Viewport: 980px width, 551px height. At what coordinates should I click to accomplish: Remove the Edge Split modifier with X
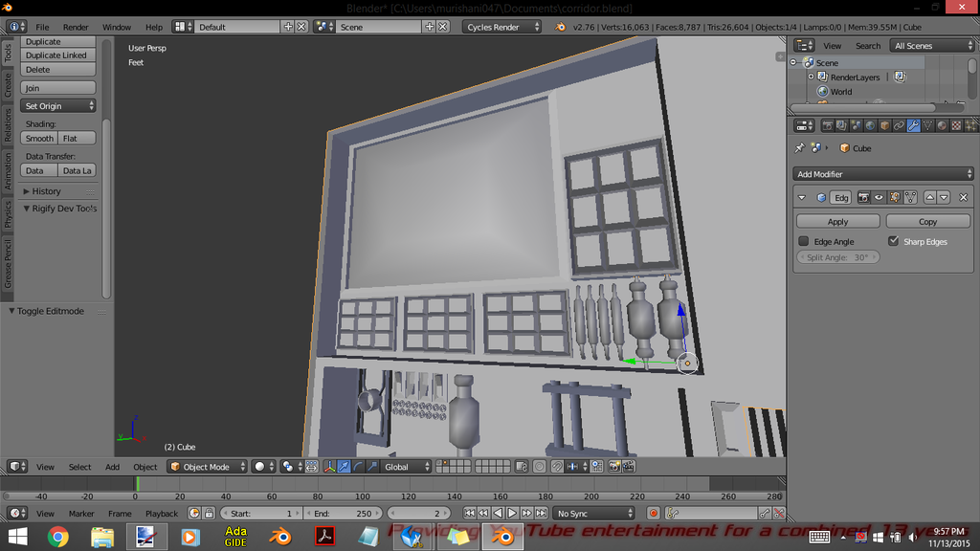(963, 198)
